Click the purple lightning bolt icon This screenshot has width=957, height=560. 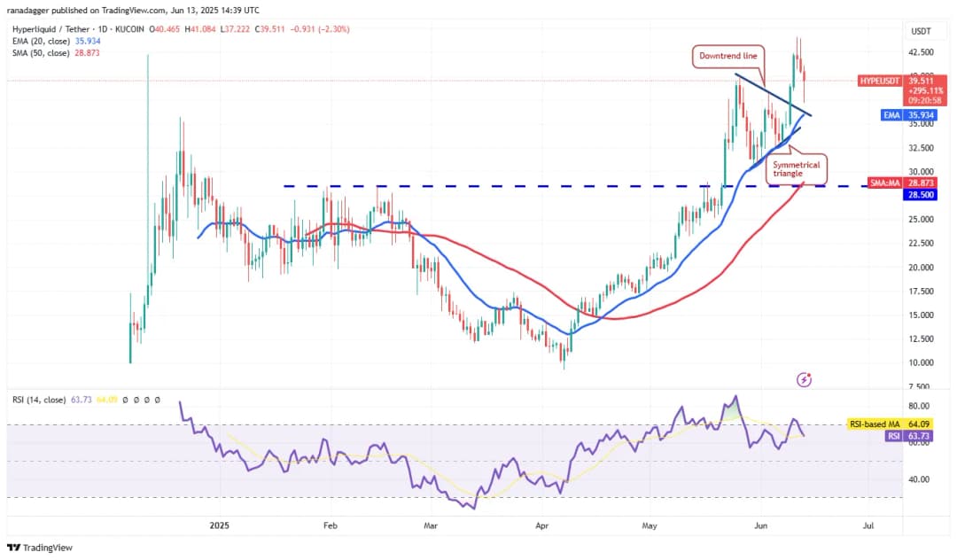(x=805, y=379)
